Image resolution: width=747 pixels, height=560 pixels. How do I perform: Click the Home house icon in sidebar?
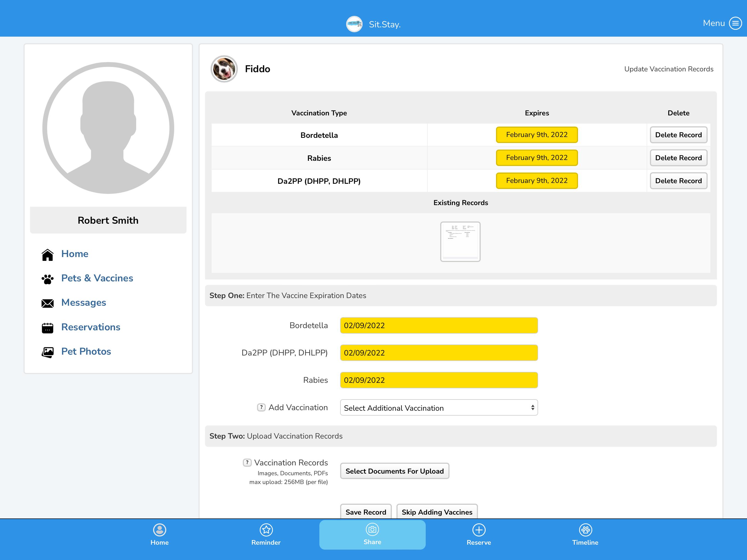tap(48, 255)
